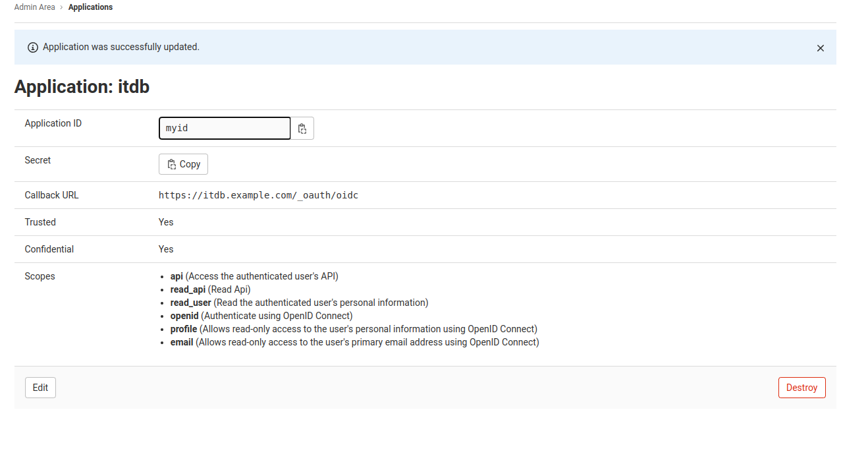This screenshot has height=472, width=868.
Task: Click Edit to modify the itdb application
Action: click(40, 387)
